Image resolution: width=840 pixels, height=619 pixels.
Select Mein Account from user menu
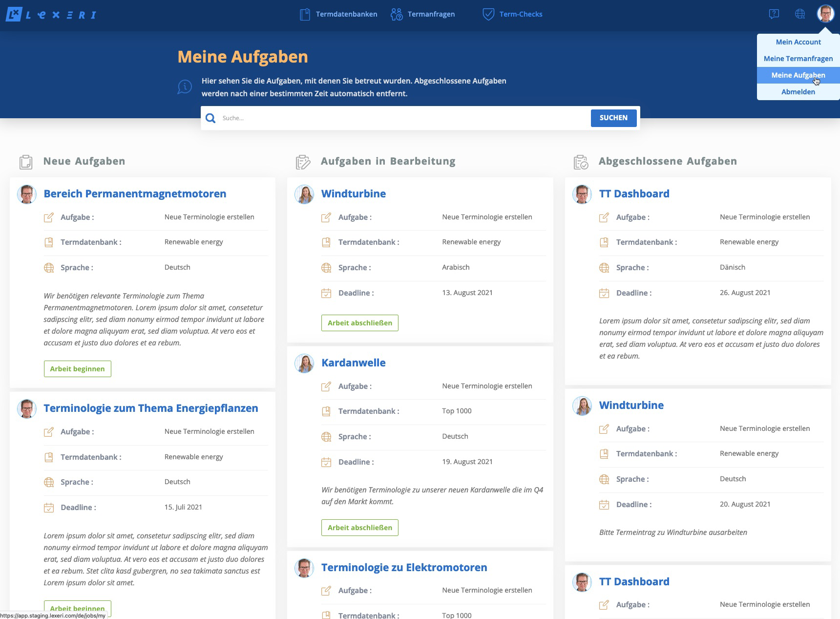pos(798,42)
